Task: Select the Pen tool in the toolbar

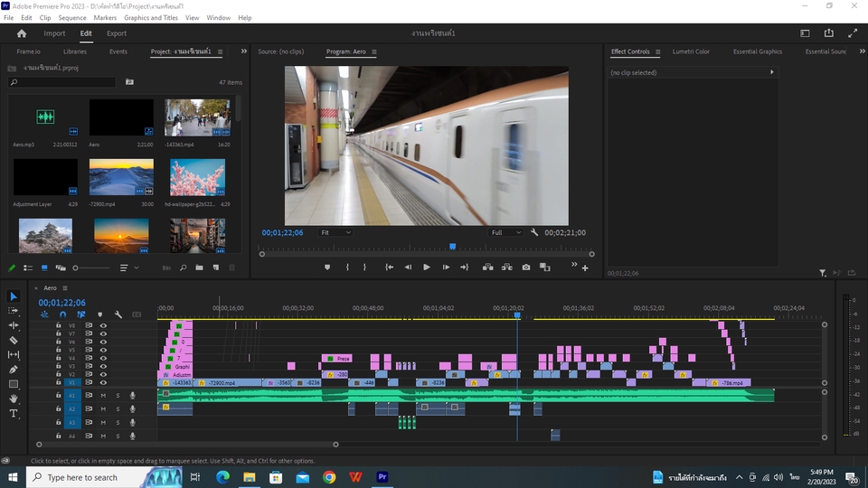Action: pyautogui.click(x=14, y=370)
